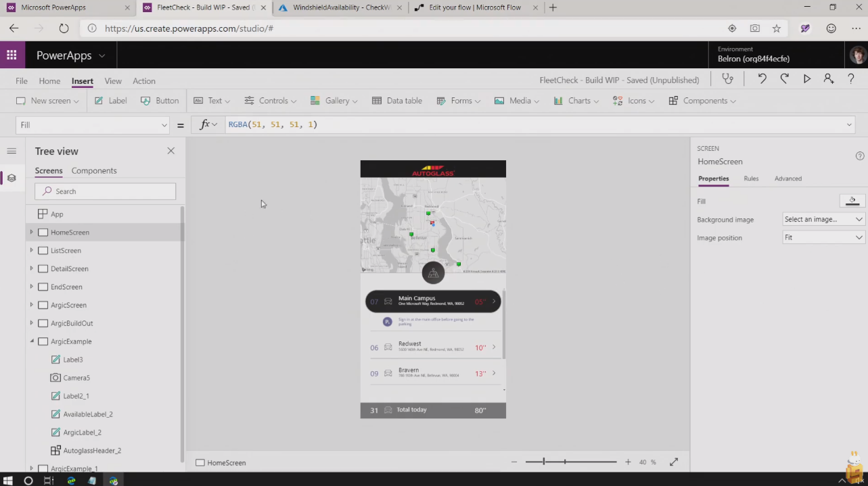
Task: Open the Forms dropdown
Action: click(x=458, y=101)
